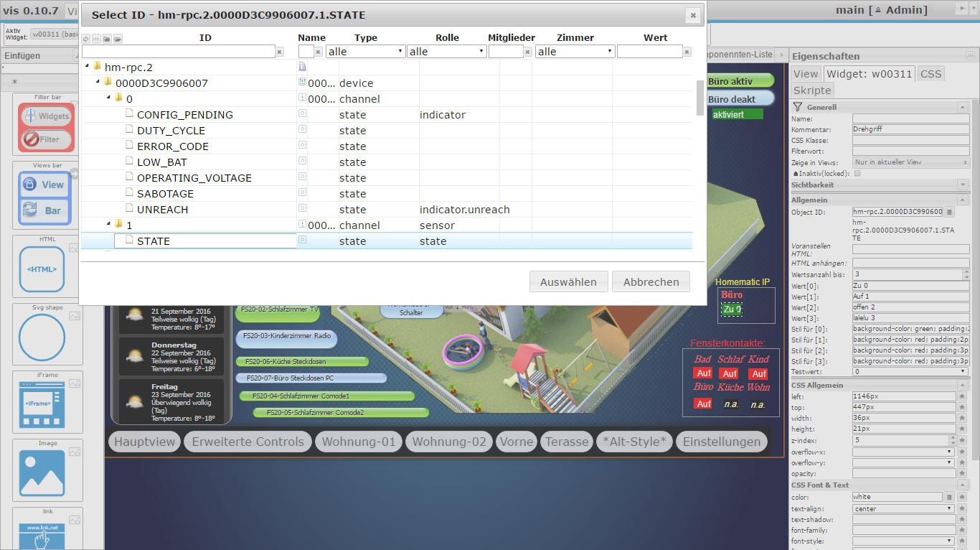Click the star button beside the height field
The height and width of the screenshot is (550, 980).
(962, 429)
